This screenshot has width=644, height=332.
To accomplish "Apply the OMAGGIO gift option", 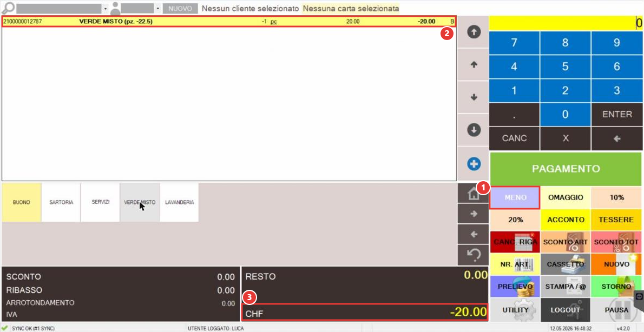I will point(565,197).
